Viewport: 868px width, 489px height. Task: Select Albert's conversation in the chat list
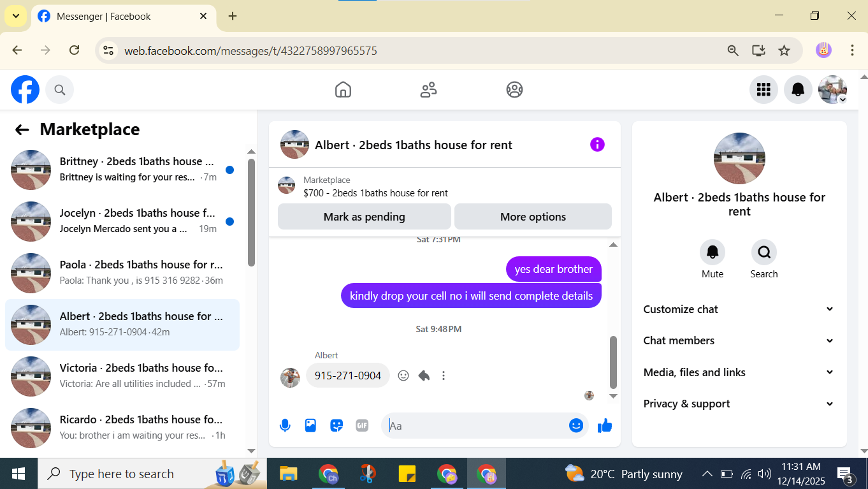(x=122, y=325)
